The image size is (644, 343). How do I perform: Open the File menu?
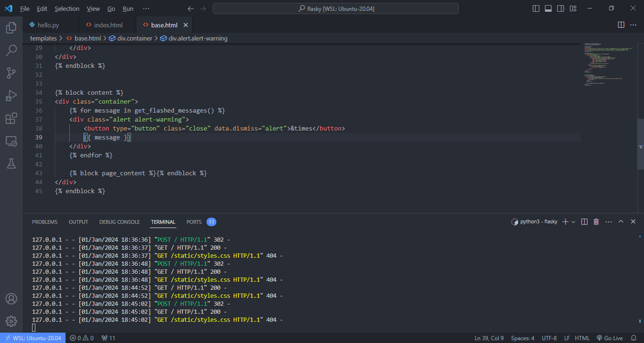coord(24,8)
